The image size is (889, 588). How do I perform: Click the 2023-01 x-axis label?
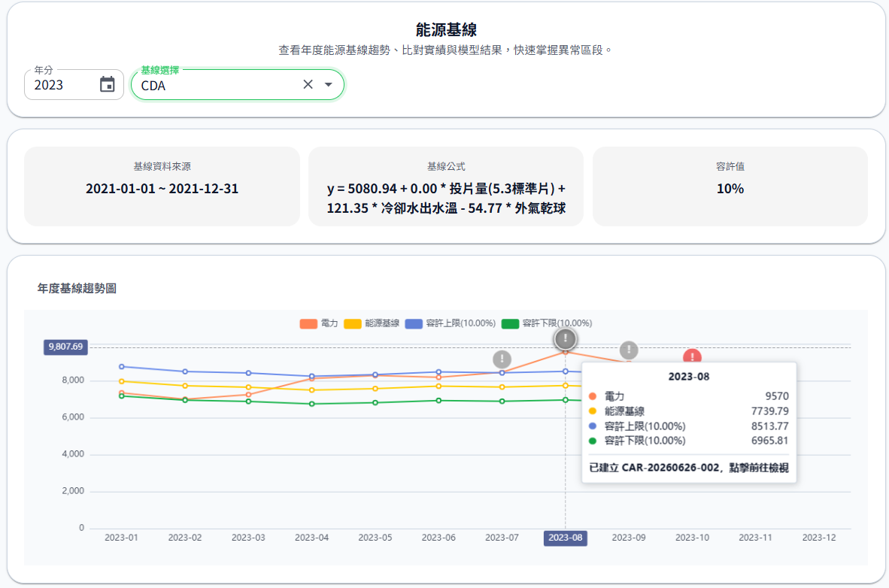(x=121, y=538)
